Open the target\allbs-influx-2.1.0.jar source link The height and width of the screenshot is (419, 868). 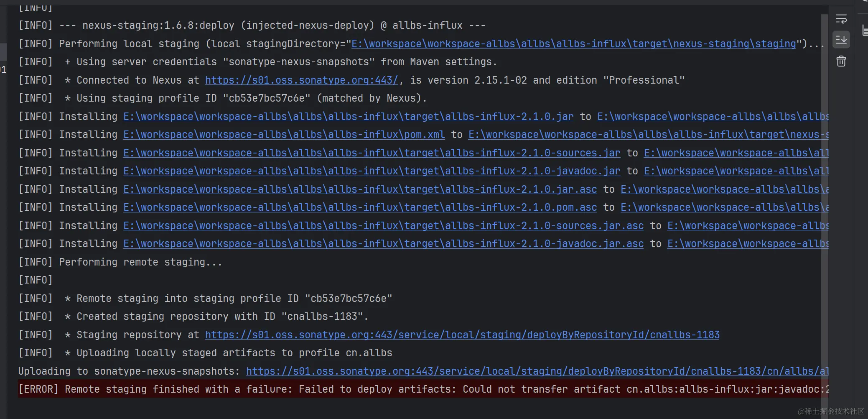click(x=348, y=117)
